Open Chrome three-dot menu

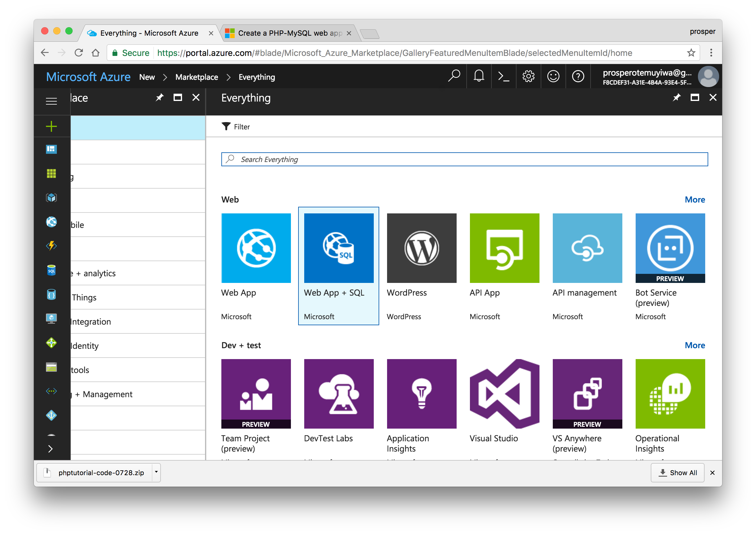coord(711,53)
